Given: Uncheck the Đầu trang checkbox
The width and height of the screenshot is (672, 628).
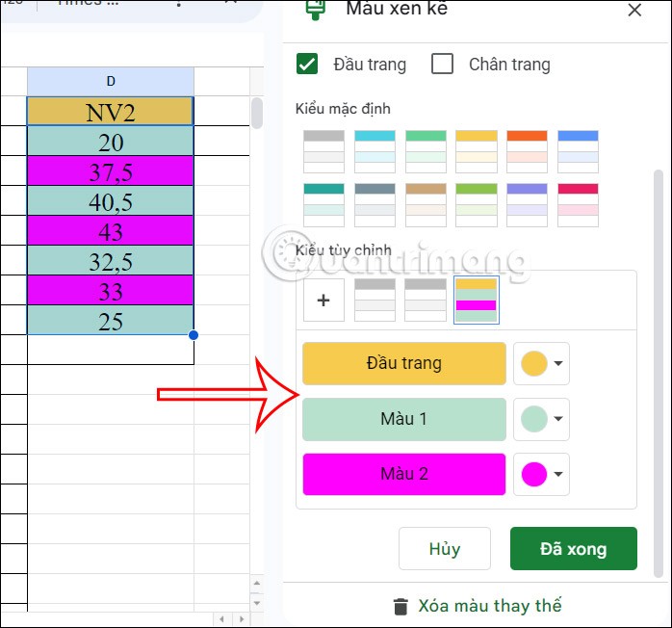Looking at the screenshot, I should [x=308, y=65].
